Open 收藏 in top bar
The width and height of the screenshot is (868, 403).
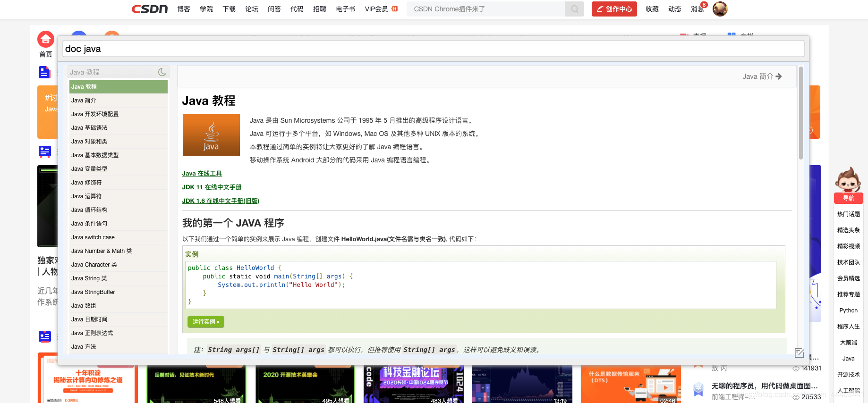pos(652,9)
